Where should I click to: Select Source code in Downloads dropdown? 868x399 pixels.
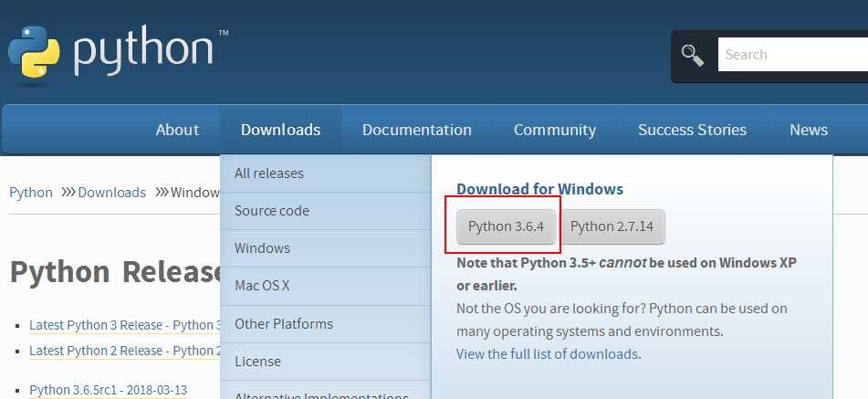point(326,211)
